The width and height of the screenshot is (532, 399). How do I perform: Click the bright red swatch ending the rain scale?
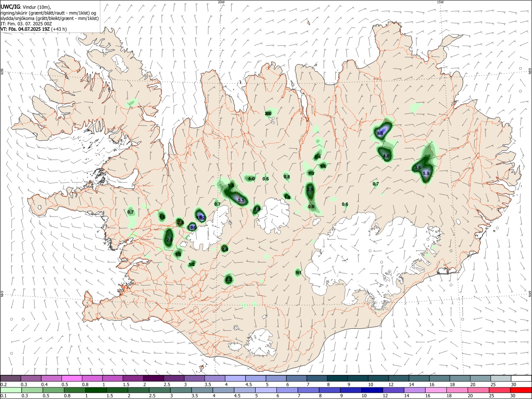point(521,390)
